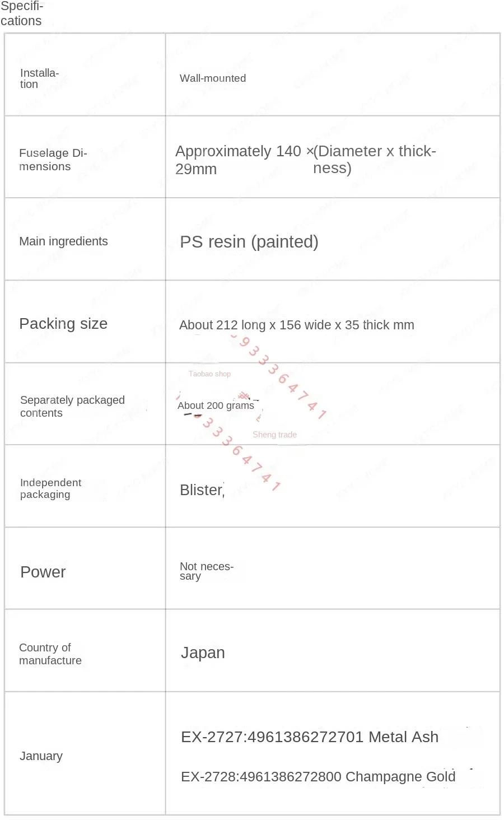Click the Blister value
Screen dimensions: 504x820
point(202,490)
